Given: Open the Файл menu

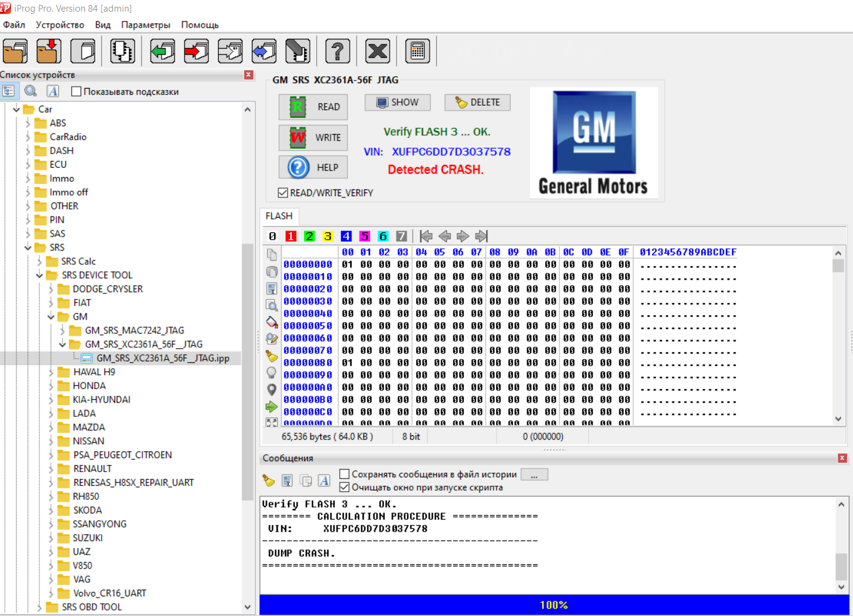Looking at the screenshot, I should [x=14, y=25].
